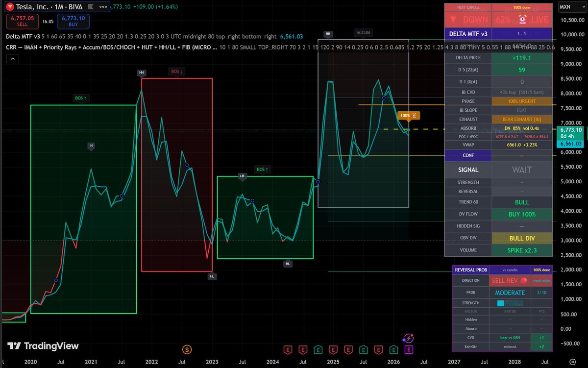This screenshot has width=588, height=368.
Task: Click the HL label below 2024 box
Action: point(288,264)
